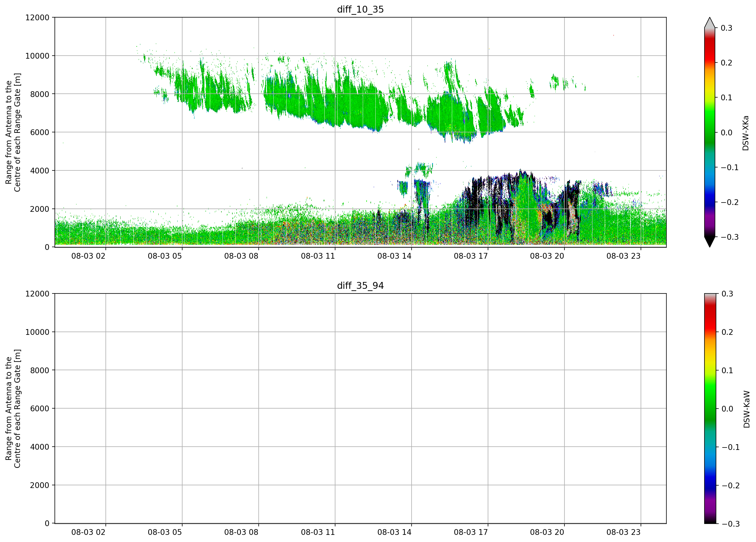Viewport: 756px width, 542px height.
Task: Click the bottom plot's range y-axis title
Action: point(13,409)
